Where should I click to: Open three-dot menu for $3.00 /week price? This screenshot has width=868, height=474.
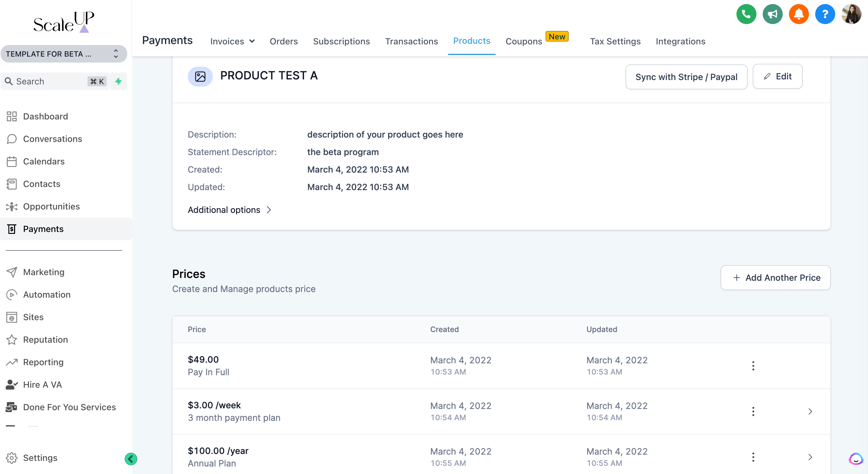coord(753,411)
